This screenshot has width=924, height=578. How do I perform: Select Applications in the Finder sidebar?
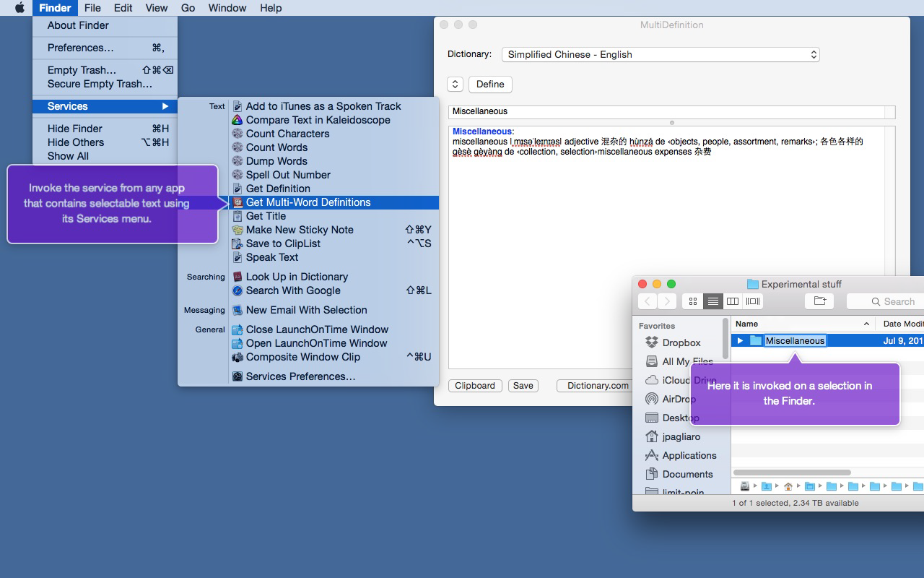coord(689,455)
